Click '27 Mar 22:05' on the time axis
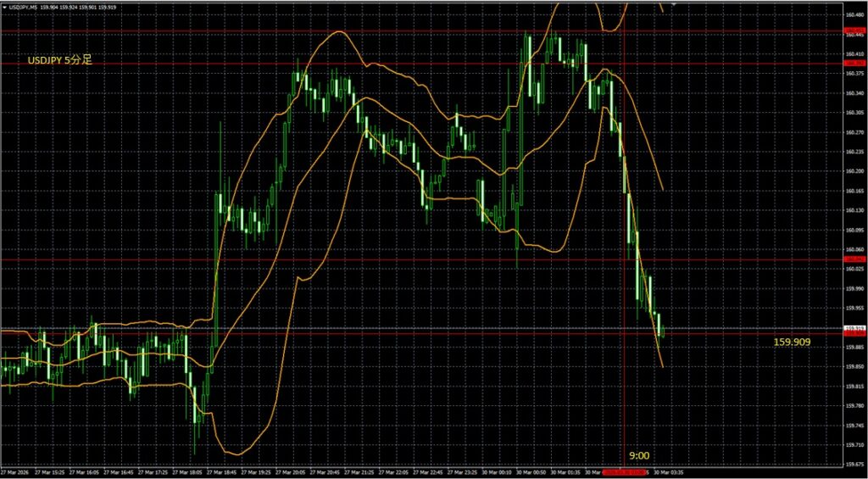868x479 pixels. tap(393, 472)
